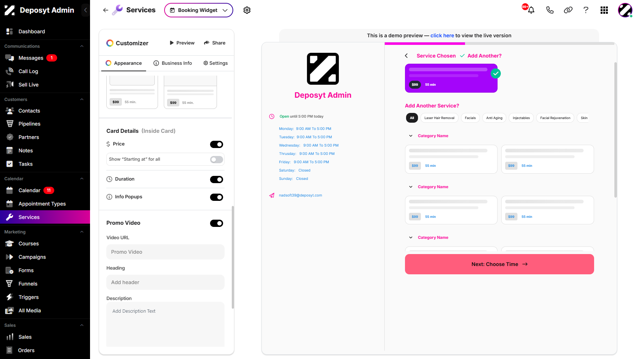
Task: Open the Booking Widget dropdown
Action: [x=199, y=10]
